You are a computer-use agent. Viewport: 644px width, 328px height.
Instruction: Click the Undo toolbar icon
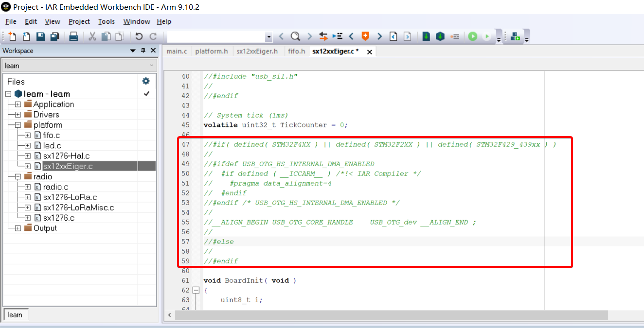139,36
